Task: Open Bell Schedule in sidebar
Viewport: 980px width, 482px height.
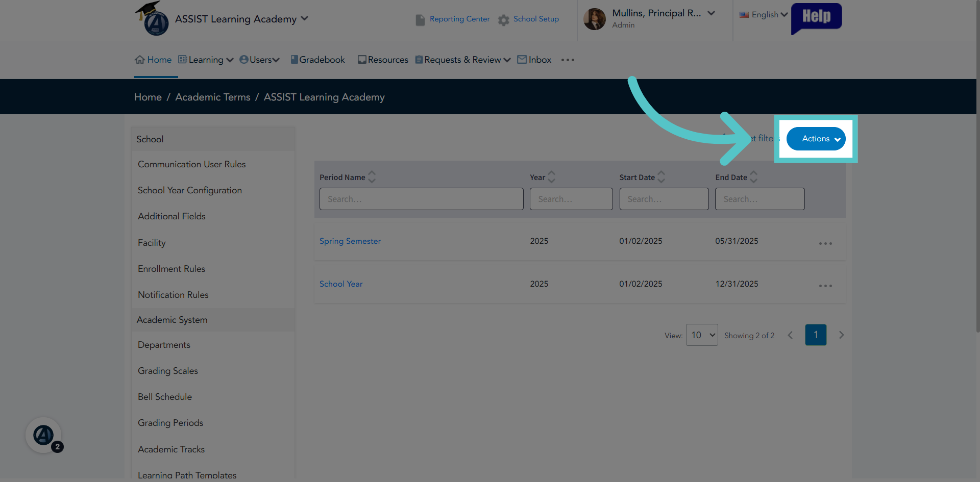Action: point(165,397)
